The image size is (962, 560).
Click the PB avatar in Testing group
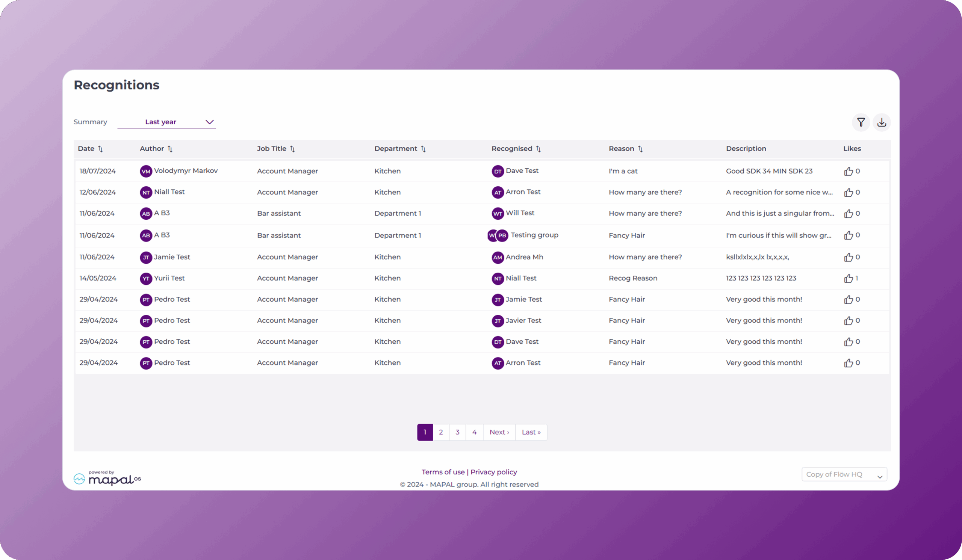[x=502, y=235]
